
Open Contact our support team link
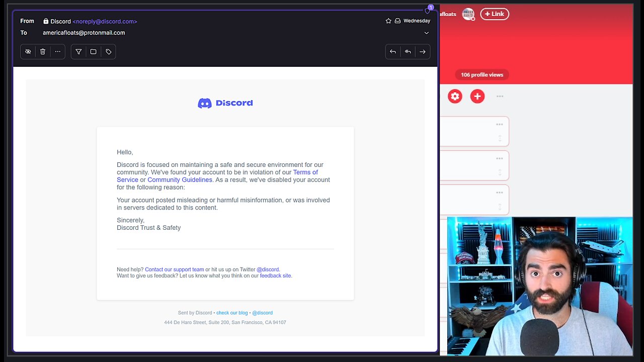tap(175, 269)
